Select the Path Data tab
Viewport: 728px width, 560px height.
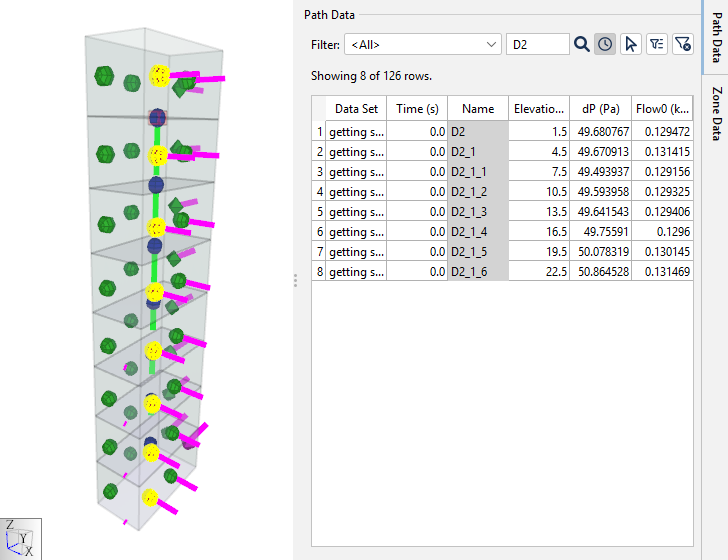(x=716, y=38)
